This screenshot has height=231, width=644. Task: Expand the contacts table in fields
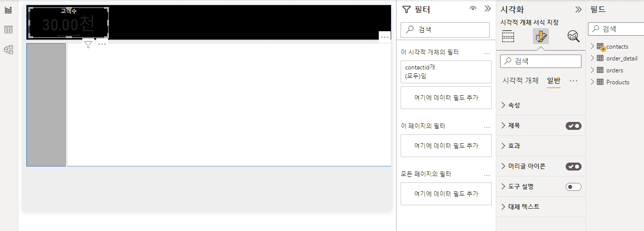point(592,46)
